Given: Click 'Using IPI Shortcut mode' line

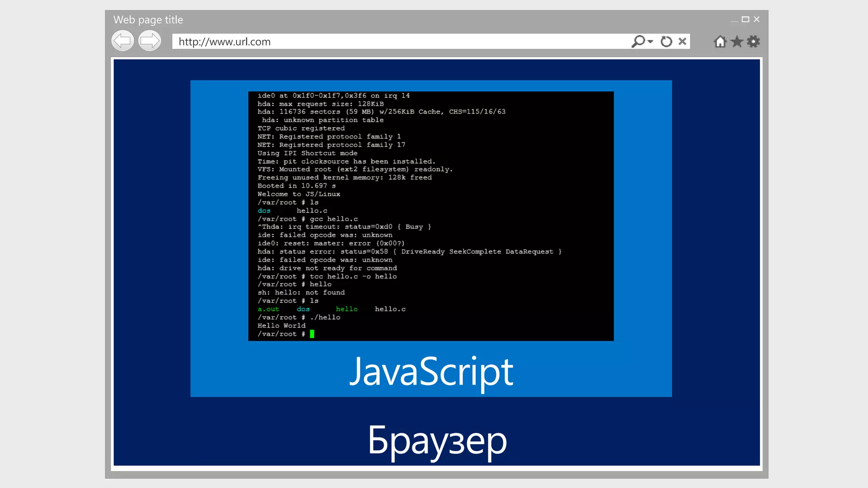Looking at the screenshot, I should pos(307,153).
